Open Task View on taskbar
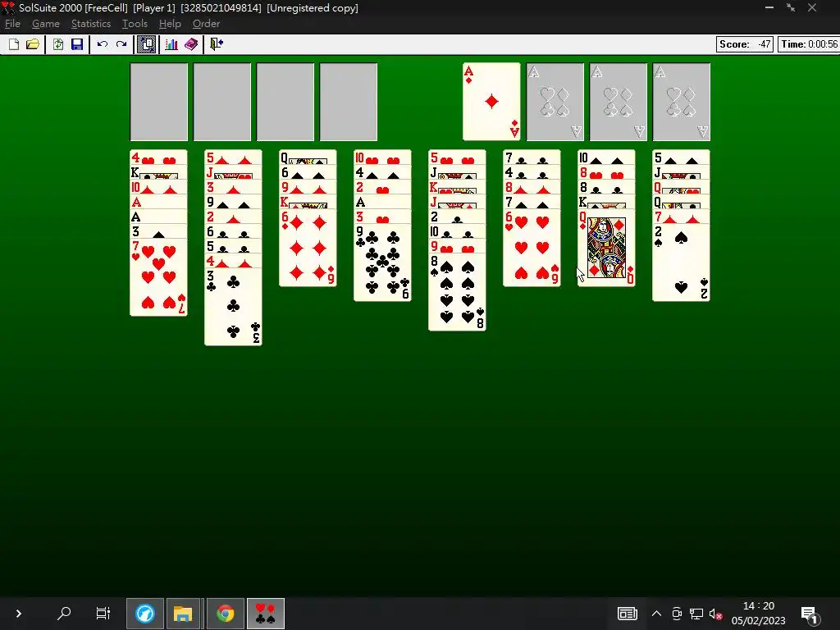This screenshot has width=840, height=630. point(103,614)
